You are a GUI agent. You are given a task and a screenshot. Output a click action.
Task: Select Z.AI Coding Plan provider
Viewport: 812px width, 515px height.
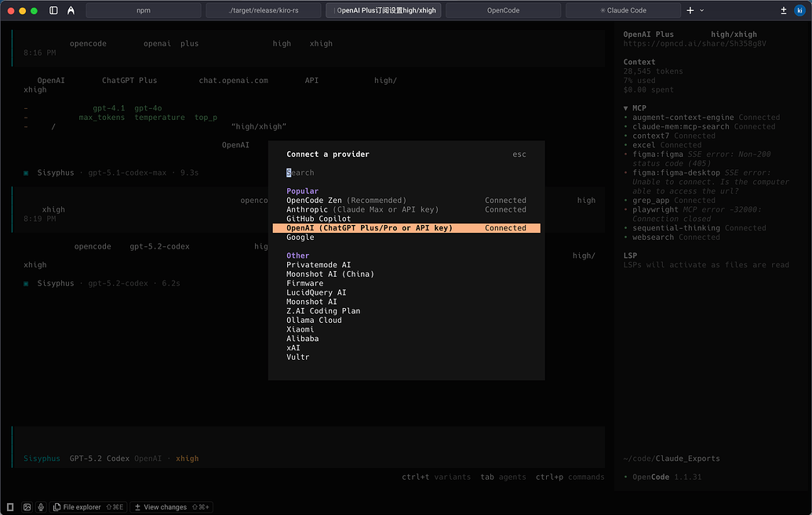click(x=406, y=311)
